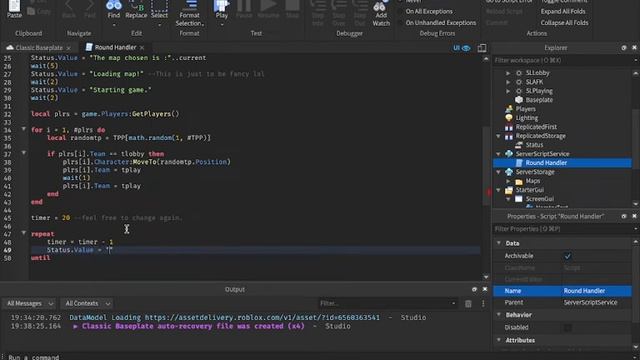Collapse the StarterGui tree node

point(498,190)
